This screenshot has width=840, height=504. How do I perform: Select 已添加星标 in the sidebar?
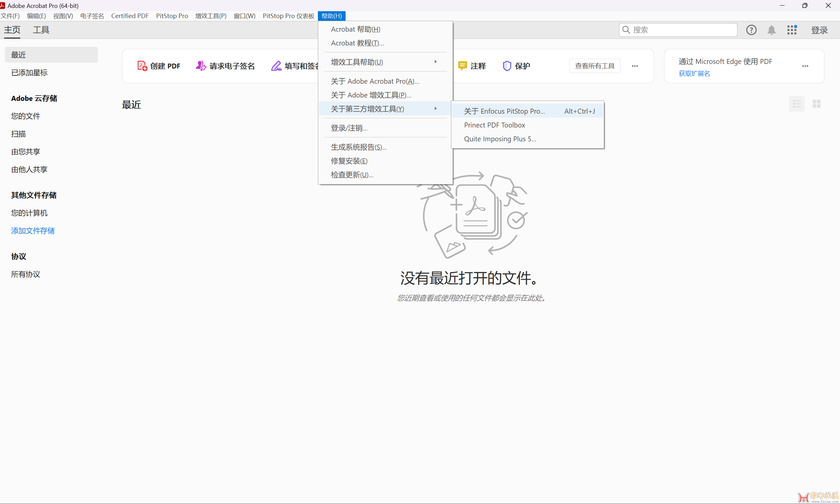[29, 73]
